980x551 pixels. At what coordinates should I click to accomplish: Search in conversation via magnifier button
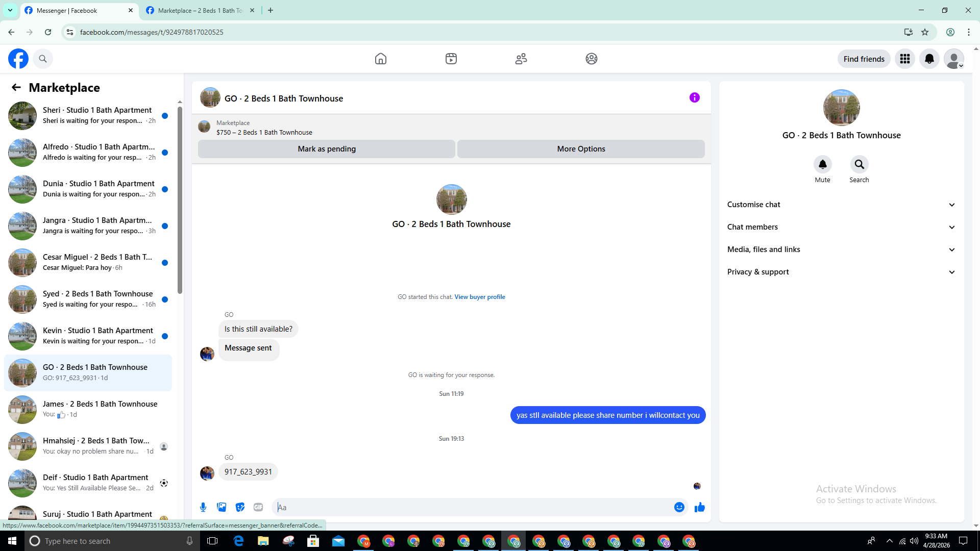[859, 165]
